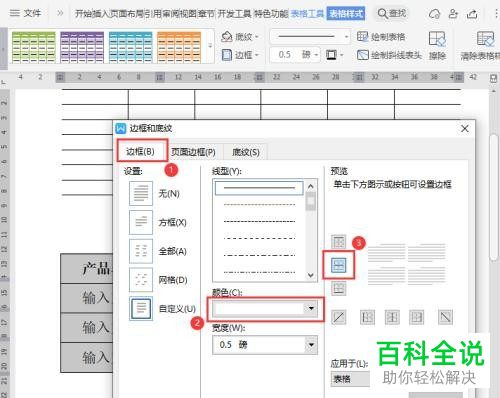
Task: Open the ribbon line style dropdown
Action: click(310, 36)
